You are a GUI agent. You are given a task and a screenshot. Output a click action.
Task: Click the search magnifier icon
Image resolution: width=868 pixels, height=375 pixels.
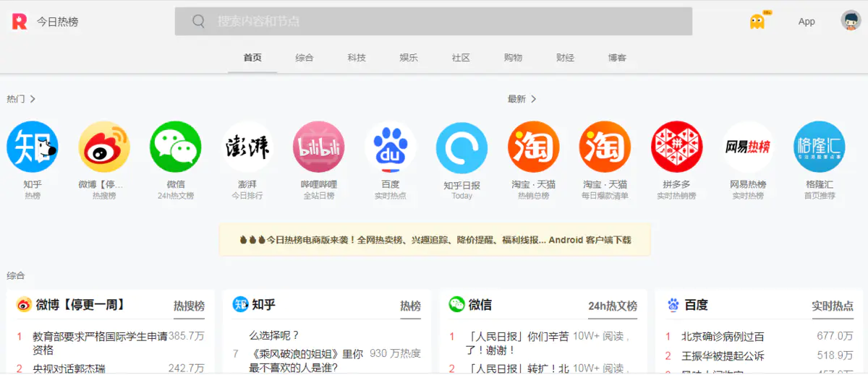(x=198, y=22)
